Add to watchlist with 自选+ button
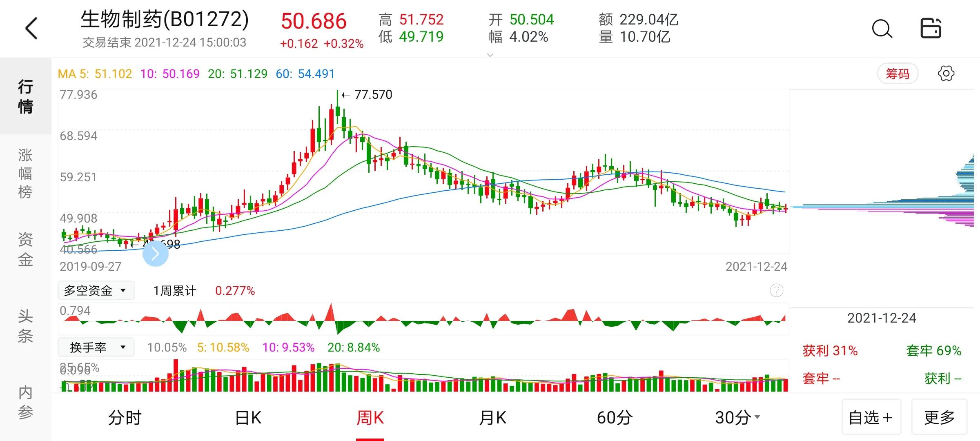980x441 pixels. click(871, 417)
